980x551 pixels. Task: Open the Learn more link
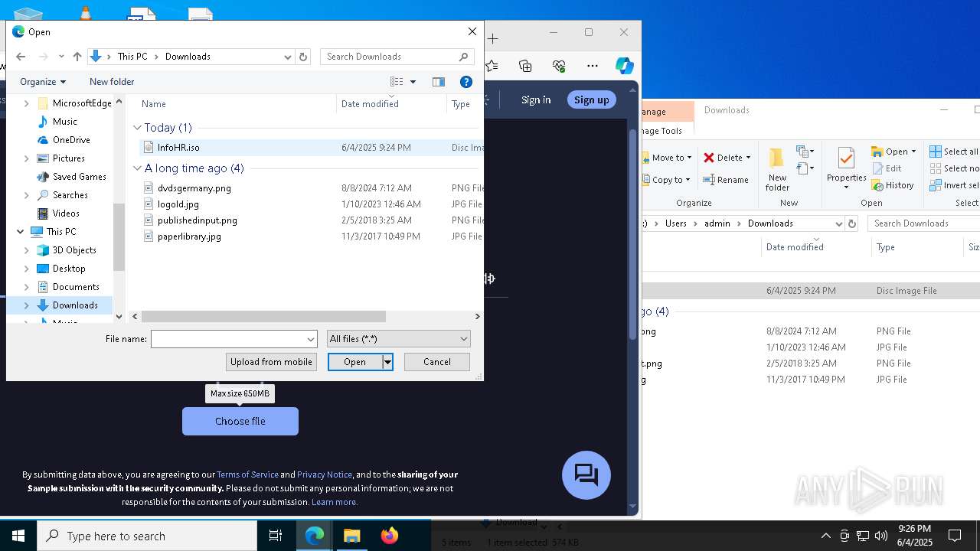[x=335, y=502]
